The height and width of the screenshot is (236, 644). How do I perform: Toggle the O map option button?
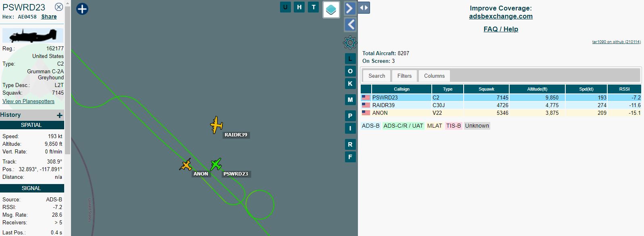click(x=350, y=71)
